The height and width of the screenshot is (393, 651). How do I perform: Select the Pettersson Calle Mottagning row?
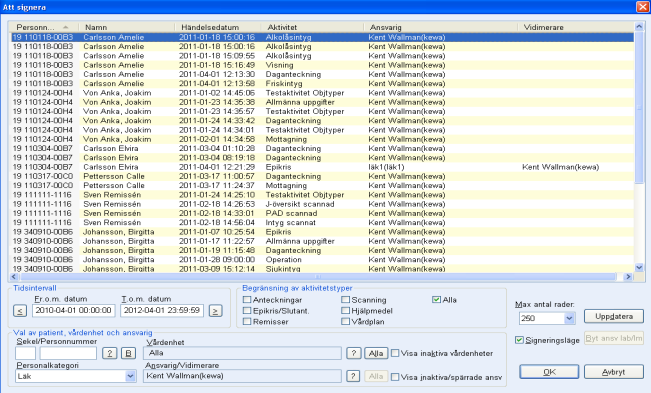[x=322, y=186]
